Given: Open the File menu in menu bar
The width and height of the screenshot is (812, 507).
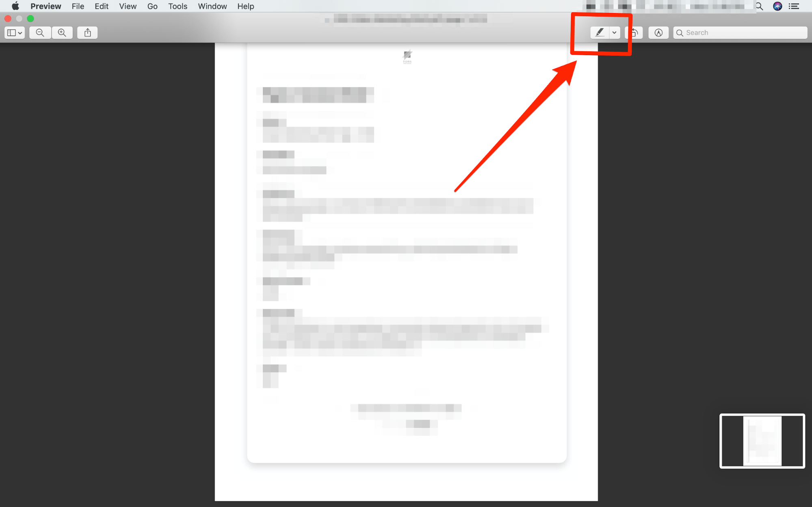Looking at the screenshot, I should tap(78, 6).
